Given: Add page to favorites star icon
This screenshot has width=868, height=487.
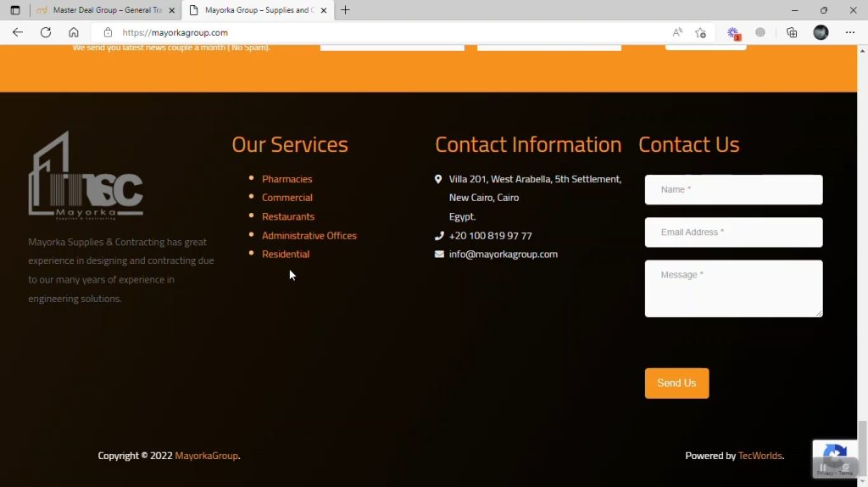Looking at the screenshot, I should (x=700, y=33).
